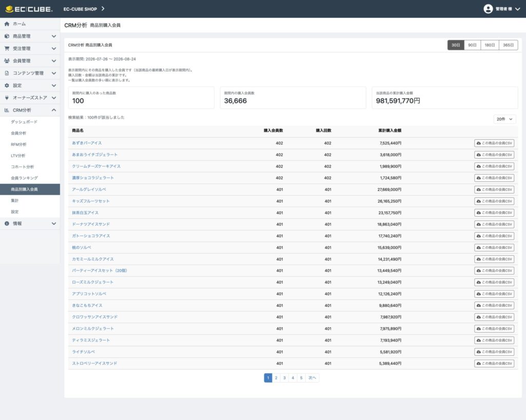The image size is (526, 420).
Task: Select the 365日 period toggle
Action: pyautogui.click(x=508, y=45)
